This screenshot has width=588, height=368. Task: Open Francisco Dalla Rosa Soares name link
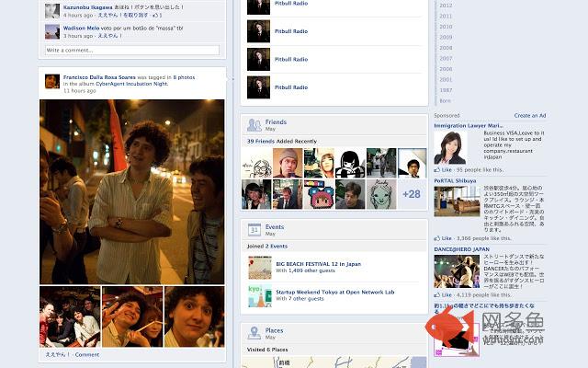(99, 77)
